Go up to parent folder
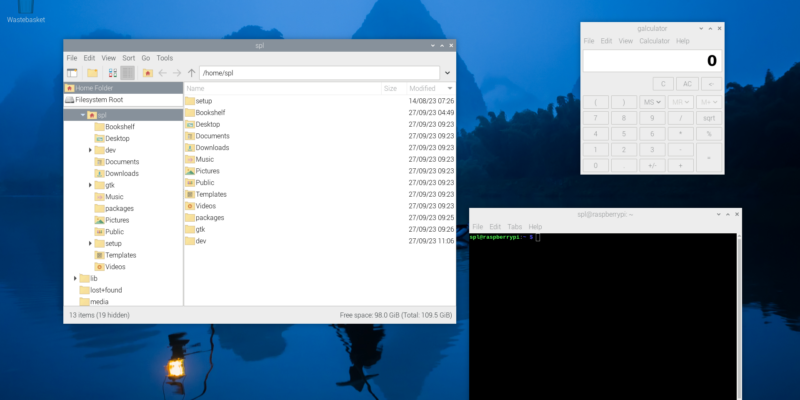The width and height of the screenshot is (800, 400). click(x=191, y=73)
